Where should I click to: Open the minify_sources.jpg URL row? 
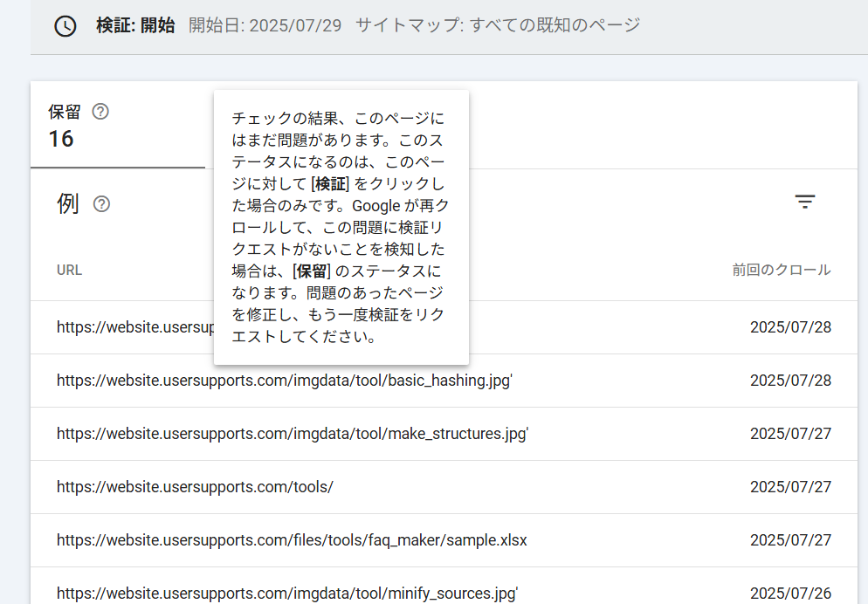287,594
